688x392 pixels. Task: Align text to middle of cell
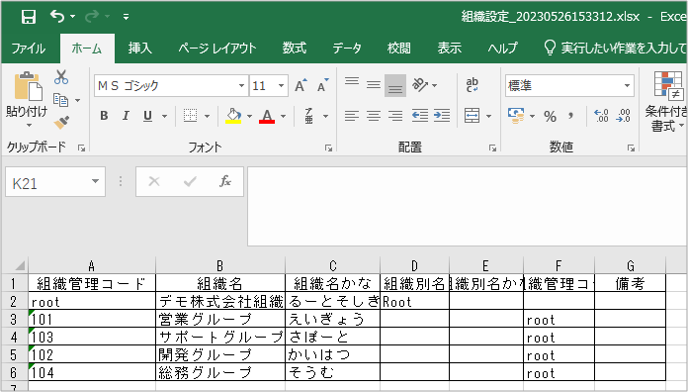click(373, 85)
